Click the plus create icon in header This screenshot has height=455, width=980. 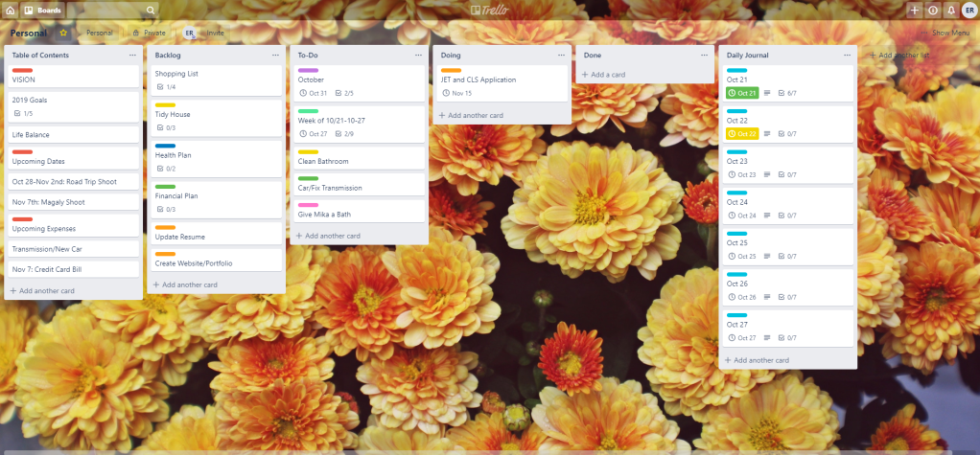(x=914, y=10)
